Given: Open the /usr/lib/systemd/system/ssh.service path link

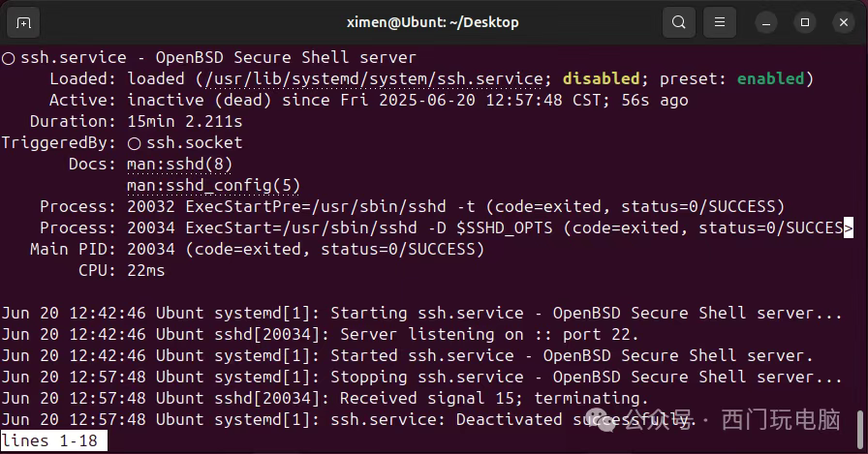Looking at the screenshot, I should 374,79.
